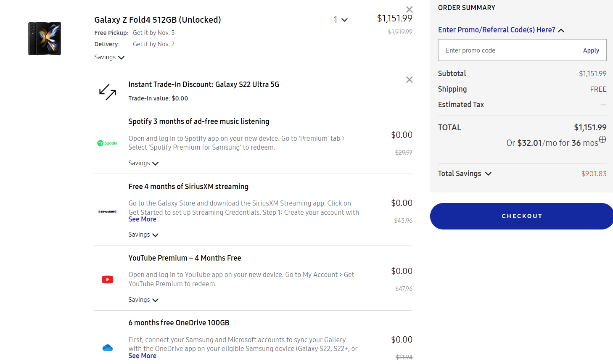Open the financing details info icon

pos(603,139)
